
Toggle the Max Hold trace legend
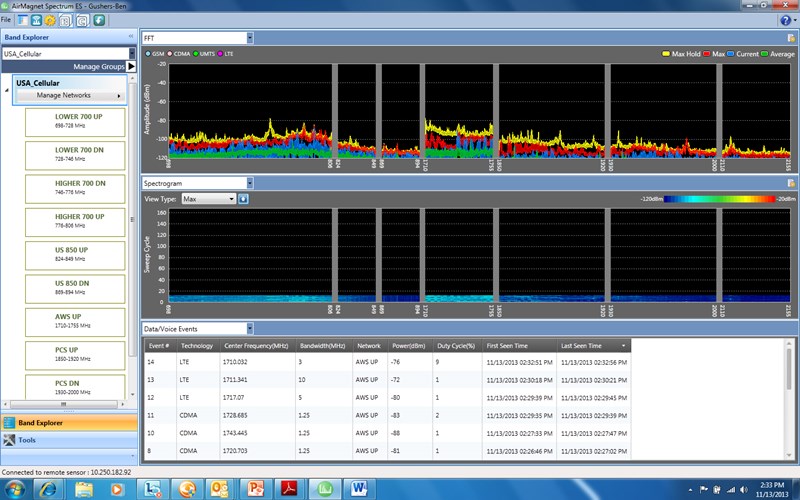coord(666,53)
